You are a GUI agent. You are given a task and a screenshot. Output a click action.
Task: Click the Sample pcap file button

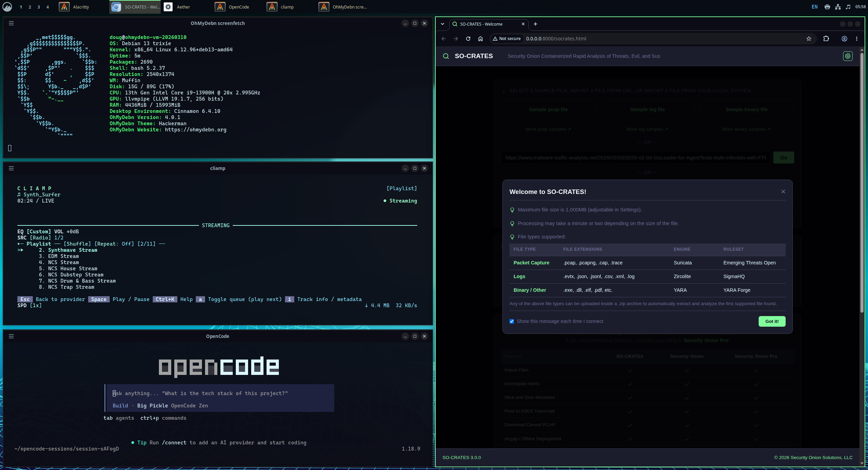click(x=548, y=109)
